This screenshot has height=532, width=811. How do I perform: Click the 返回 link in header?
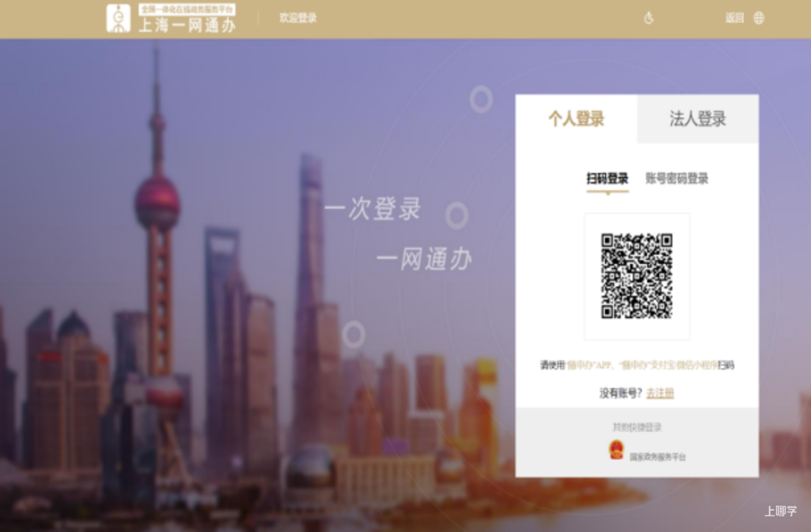(x=735, y=18)
